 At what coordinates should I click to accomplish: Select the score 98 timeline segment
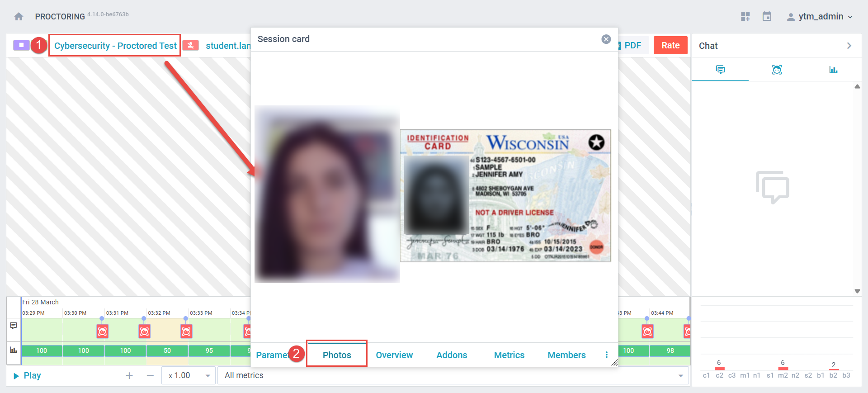click(670, 350)
